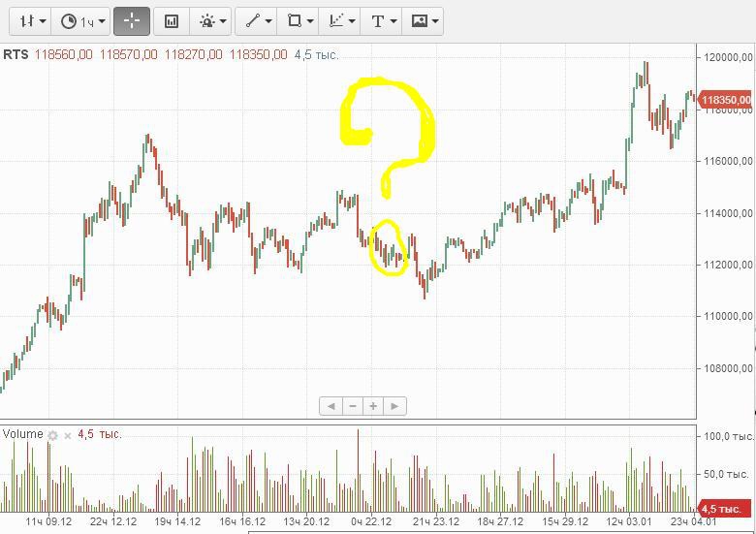Select the text annotation tool

382,20
